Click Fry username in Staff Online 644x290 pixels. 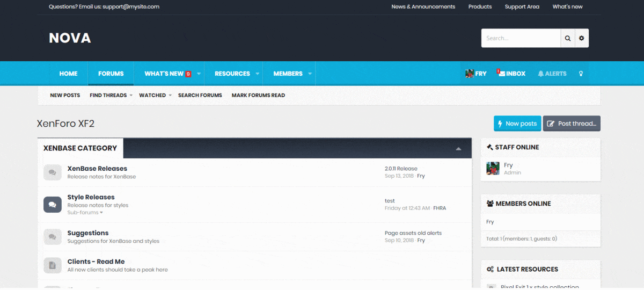[x=508, y=165]
